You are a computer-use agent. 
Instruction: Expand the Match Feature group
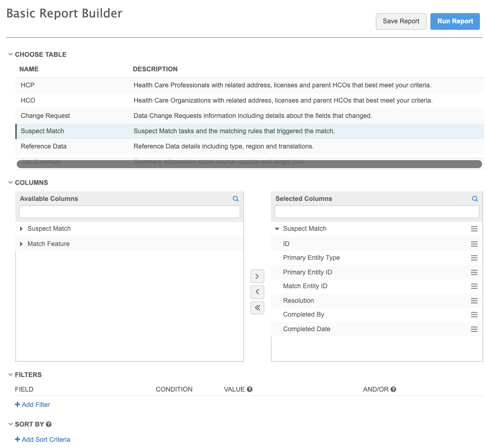click(21, 244)
